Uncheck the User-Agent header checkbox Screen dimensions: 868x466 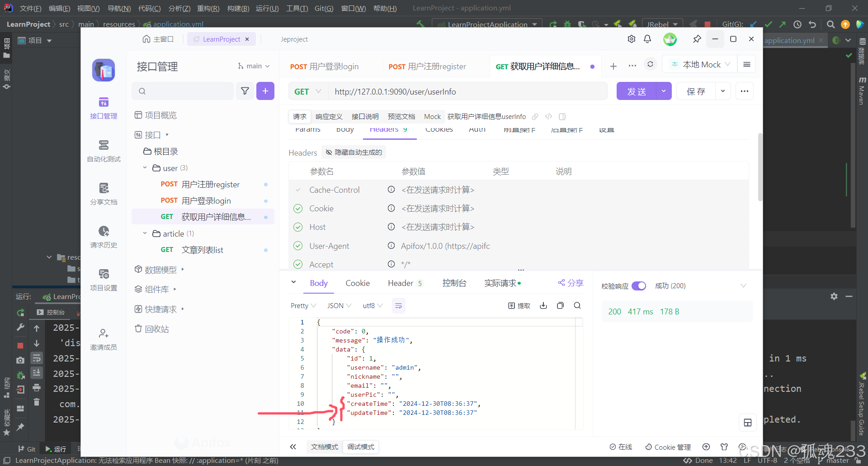(298, 246)
